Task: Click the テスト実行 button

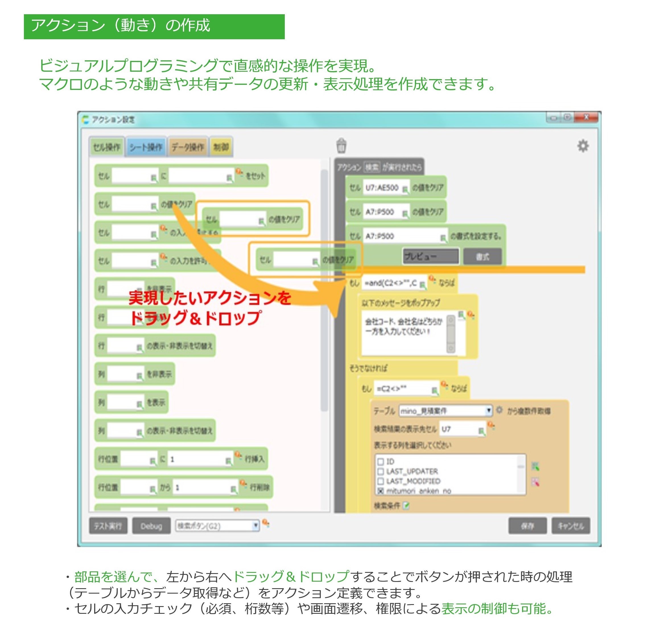Action: pos(108,526)
